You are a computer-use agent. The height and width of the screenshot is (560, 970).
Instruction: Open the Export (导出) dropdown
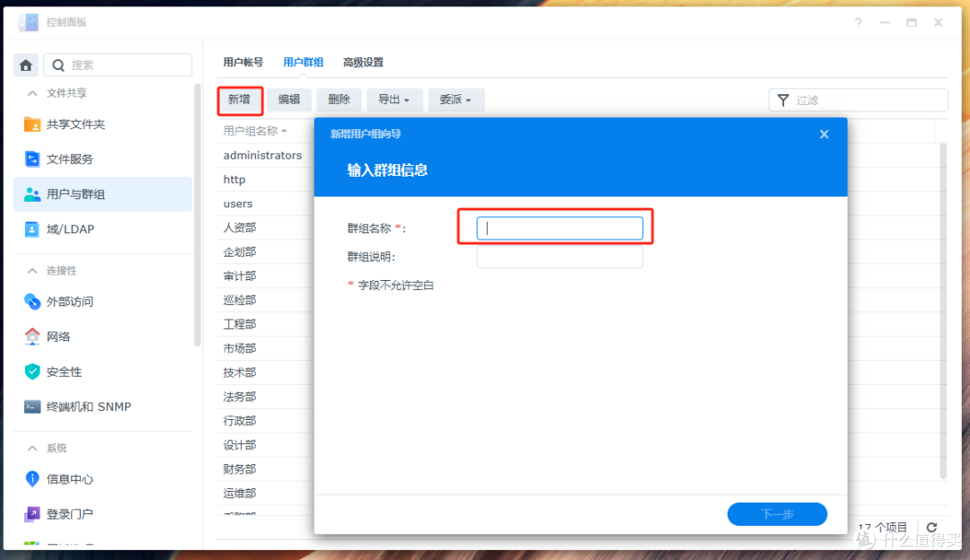(394, 100)
